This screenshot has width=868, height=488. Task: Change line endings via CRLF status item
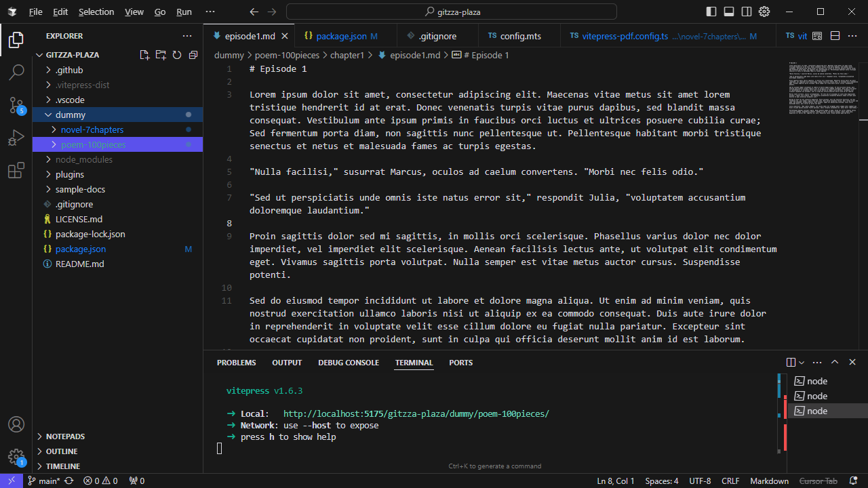coord(730,481)
